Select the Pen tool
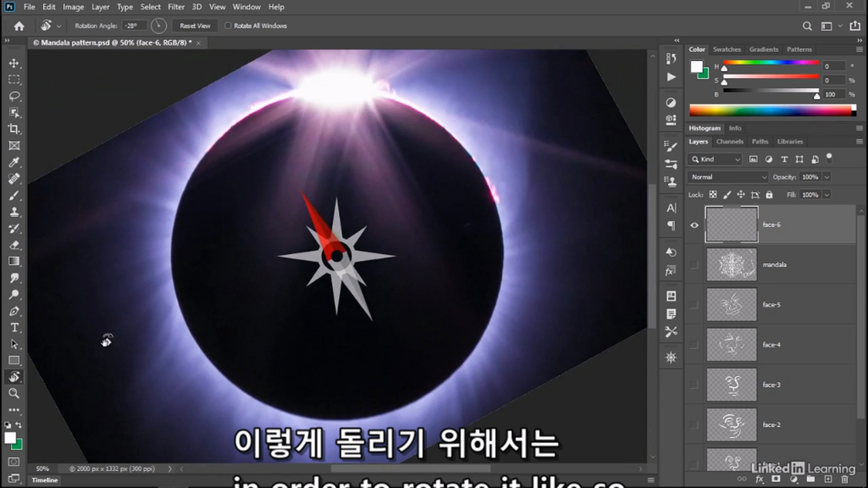The width and height of the screenshot is (868, 488). click(x=14, y=312)
